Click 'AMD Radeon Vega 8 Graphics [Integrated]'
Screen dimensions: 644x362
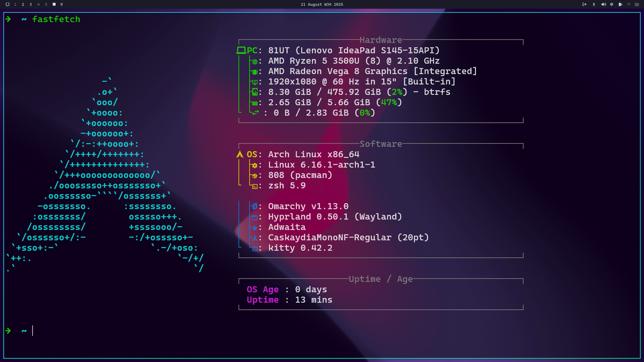[373, 71]
